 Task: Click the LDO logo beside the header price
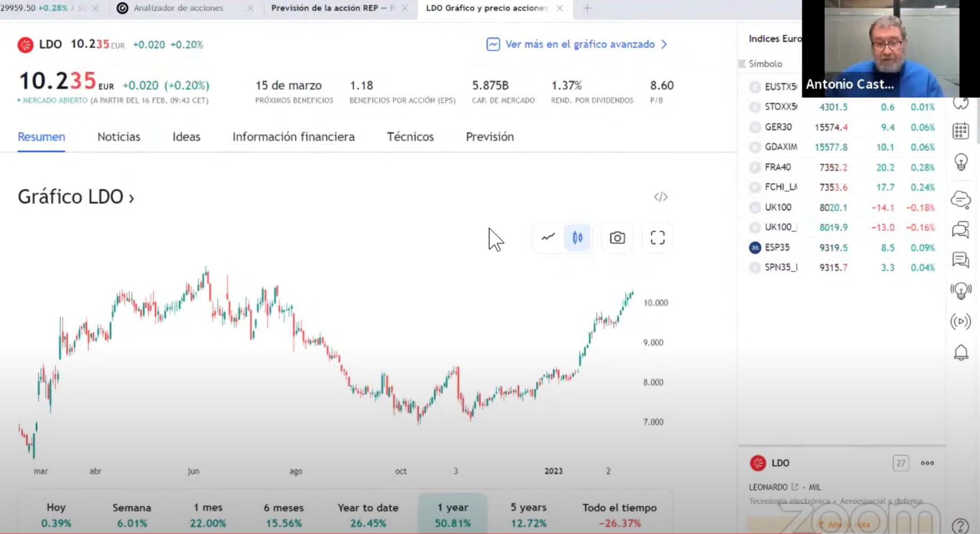(x=25, y=45)
